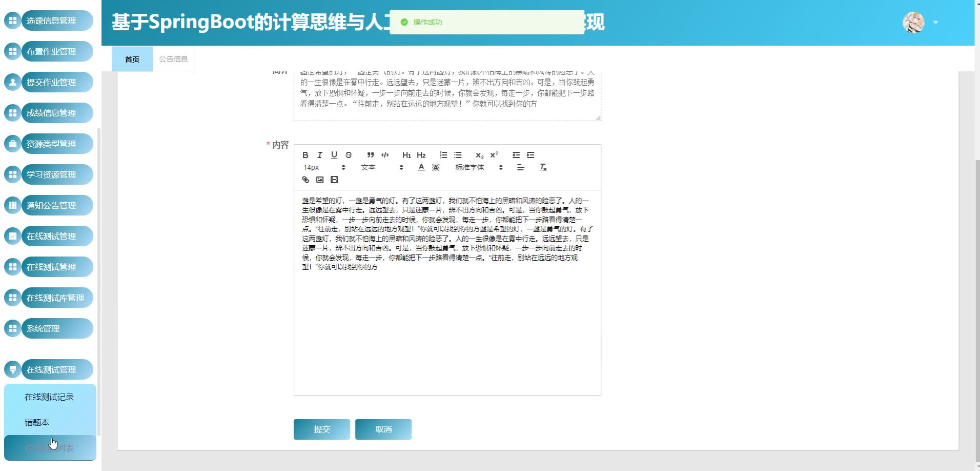Open 在线测试库管理 menu
Viewport: 980px width, 471px height.
click(57, 298)
